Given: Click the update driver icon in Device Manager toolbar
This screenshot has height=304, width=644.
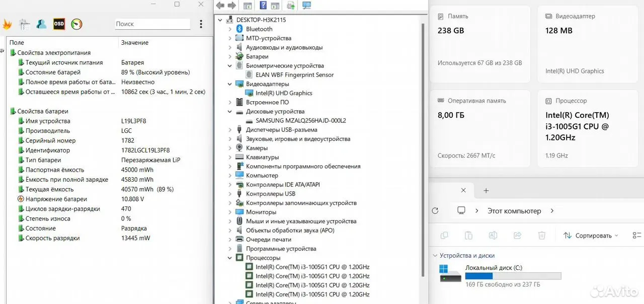Looking at the screenshot, I should (290, 6).
